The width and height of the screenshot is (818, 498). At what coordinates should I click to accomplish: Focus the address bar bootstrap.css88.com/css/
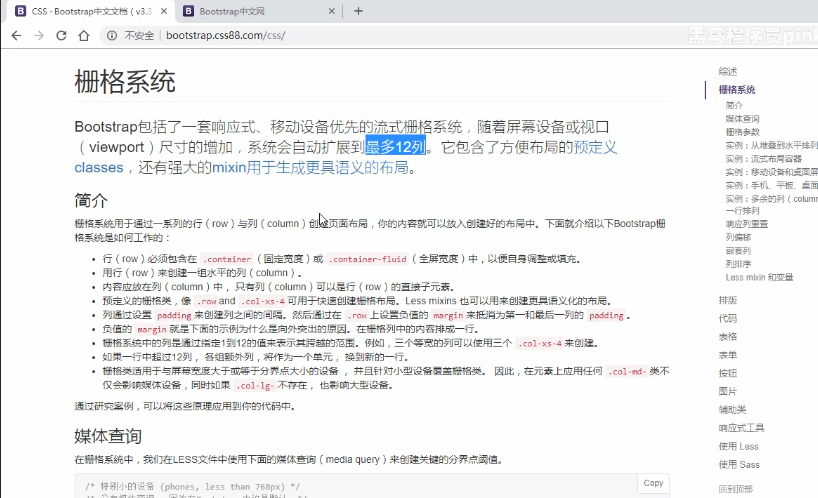click(225, 35)
